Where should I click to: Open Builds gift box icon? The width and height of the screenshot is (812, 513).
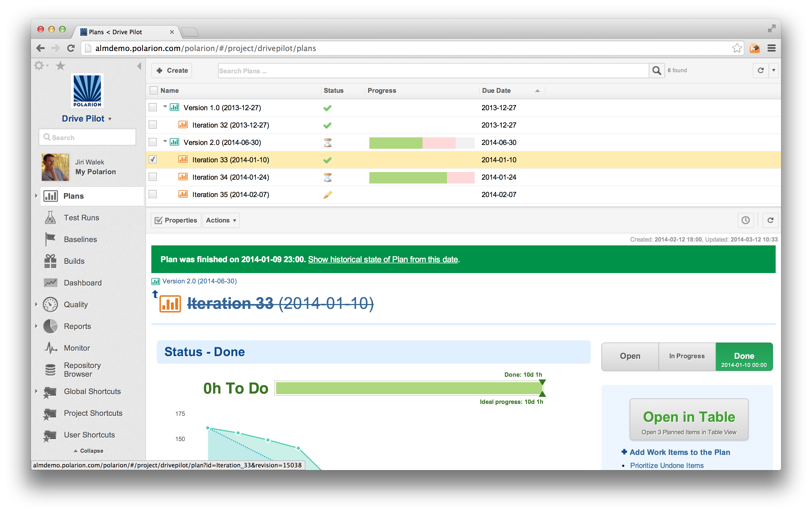point(50,261)
